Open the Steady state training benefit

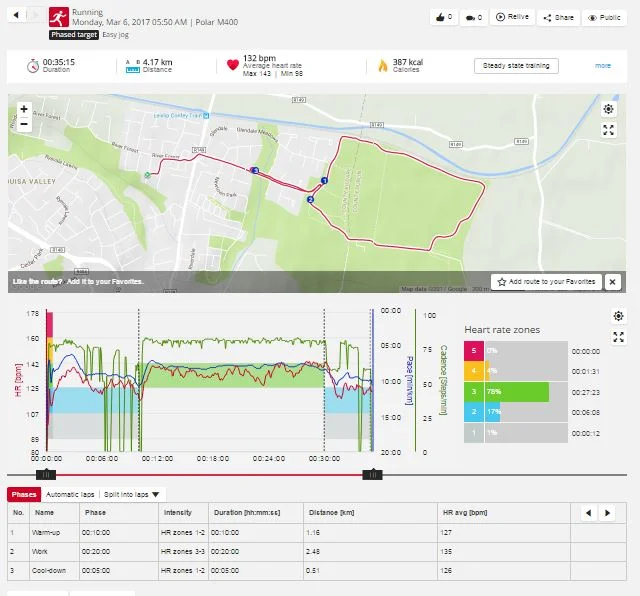pyautogui.click(x=516, y=66)
